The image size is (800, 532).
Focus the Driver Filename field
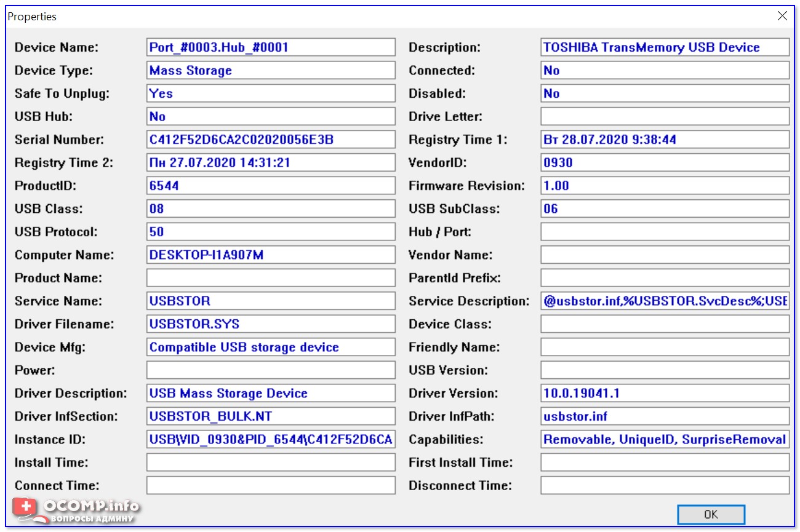271,324
